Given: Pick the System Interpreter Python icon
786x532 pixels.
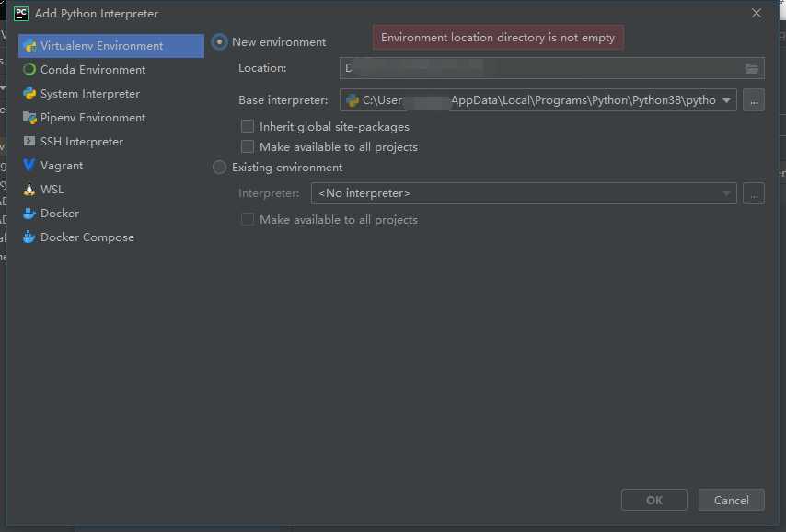Looking at the screenshot, I should coord(29,93).
